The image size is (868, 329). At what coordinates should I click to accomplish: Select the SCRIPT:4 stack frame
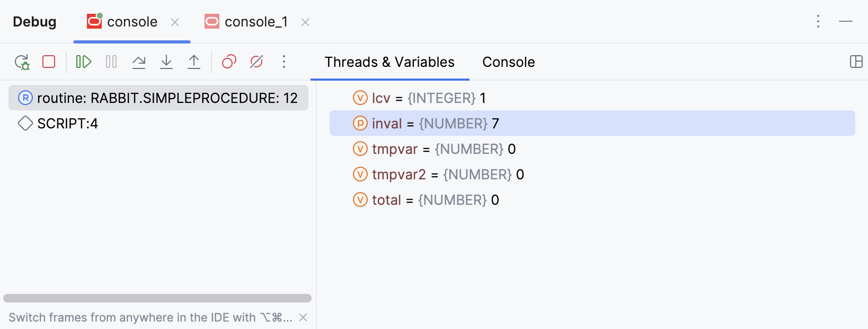67,123
